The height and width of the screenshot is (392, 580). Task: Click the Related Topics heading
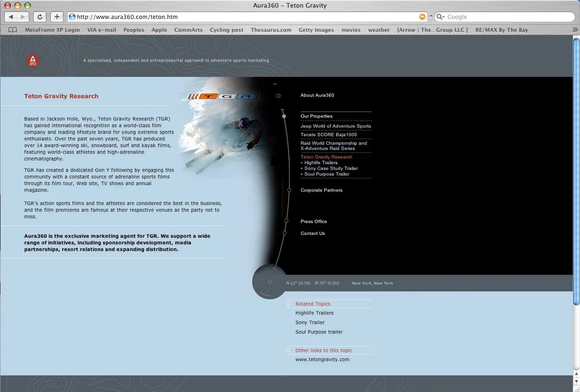313,304
